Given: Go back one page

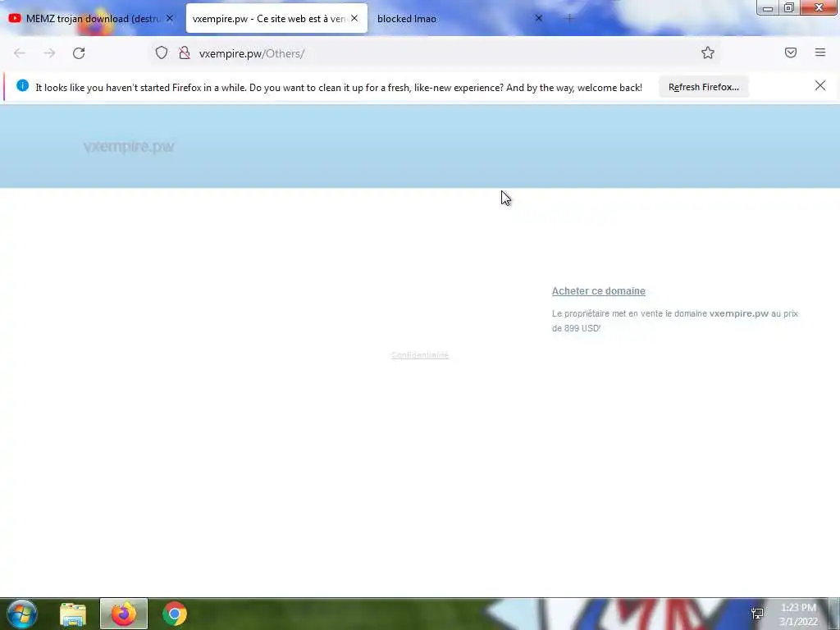Looking at the screenshot, I should 20,53.
